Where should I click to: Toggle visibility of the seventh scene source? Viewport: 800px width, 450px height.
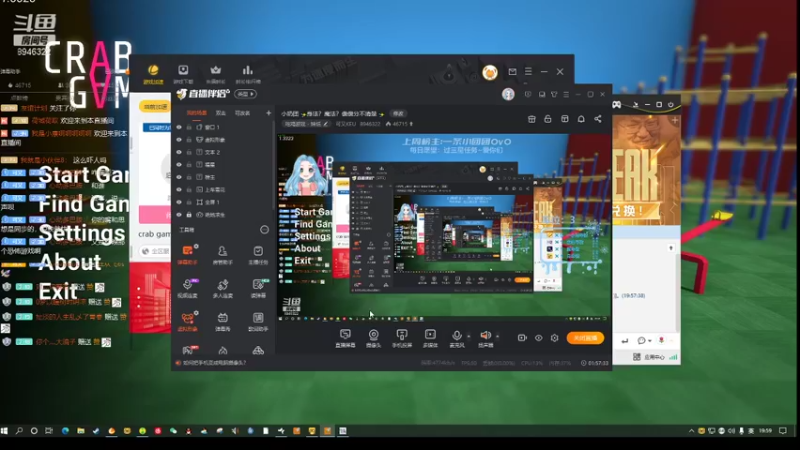tap(179, 202)
